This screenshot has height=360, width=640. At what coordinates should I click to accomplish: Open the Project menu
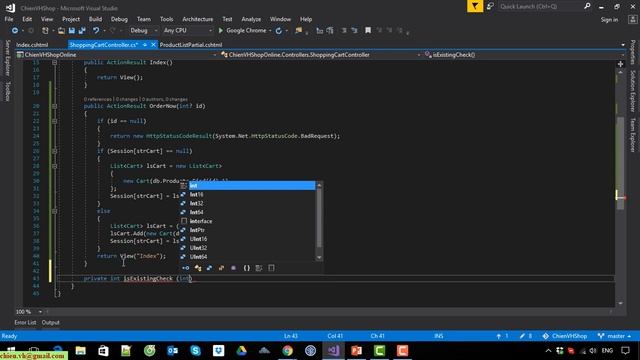(71, 19)
